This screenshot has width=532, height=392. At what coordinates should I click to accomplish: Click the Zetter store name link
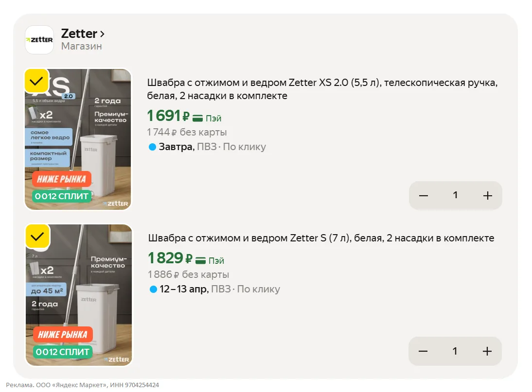click(79, 34)
